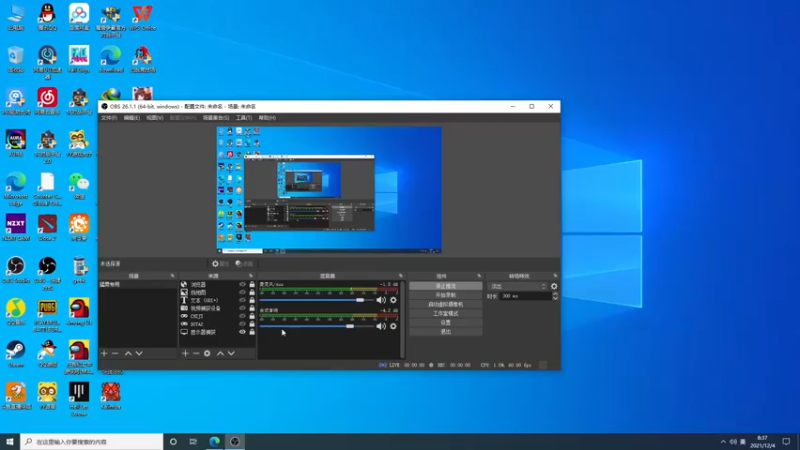Mute the 麦克风/Aux speaker icon
Viewport: 800px width, 450px height.
(x=381, y=300)
